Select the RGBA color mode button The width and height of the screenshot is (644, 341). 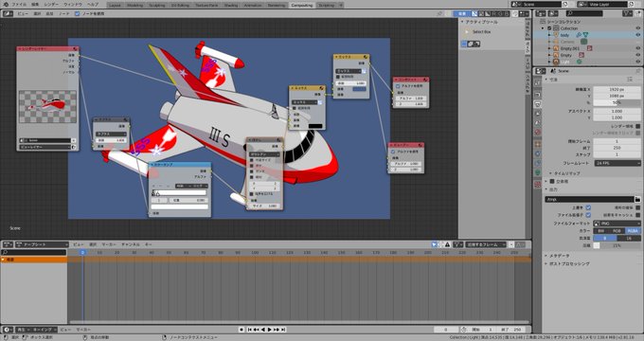point(633,231)
